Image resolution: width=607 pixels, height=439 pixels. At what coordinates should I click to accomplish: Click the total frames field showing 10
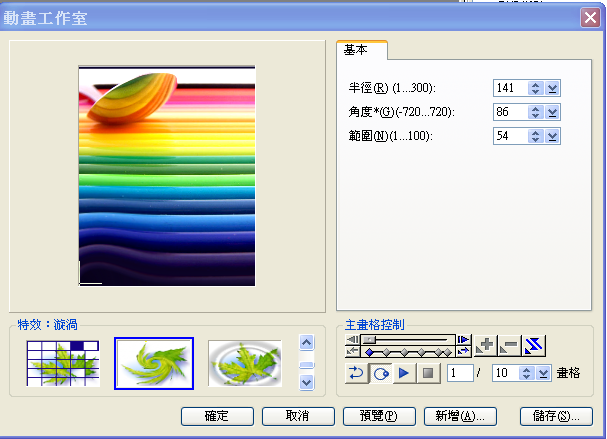(505, 373)
